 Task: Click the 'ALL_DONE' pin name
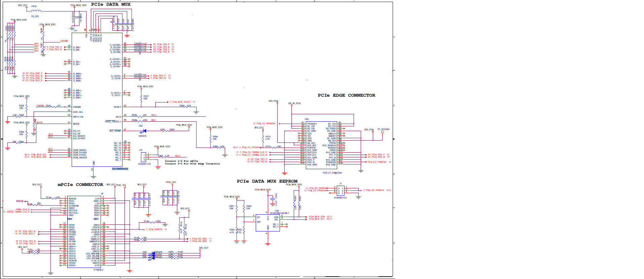115,131
